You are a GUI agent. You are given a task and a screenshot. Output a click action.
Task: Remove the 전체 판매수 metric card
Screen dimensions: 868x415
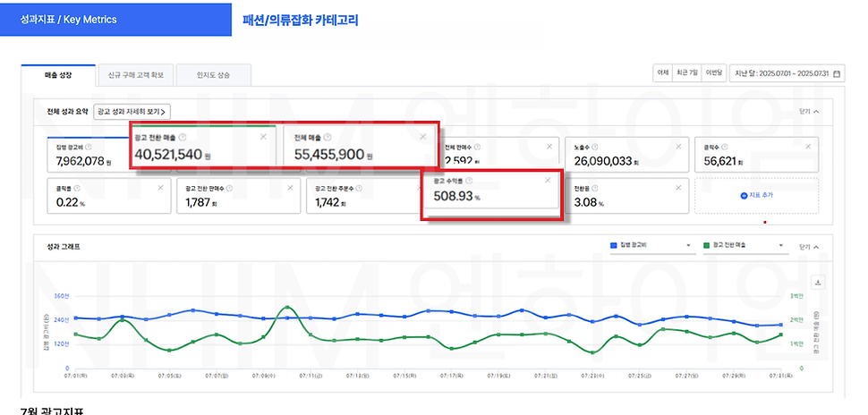pos(549,147)
